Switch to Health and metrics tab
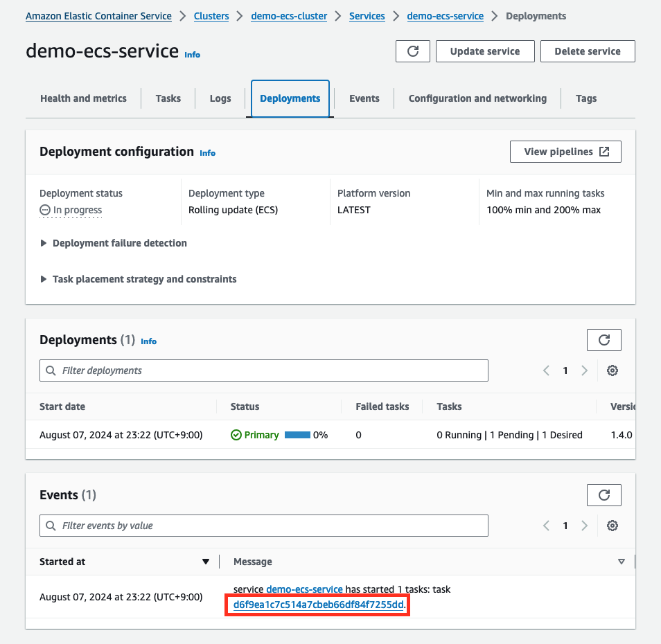 pyautogui.click(x=83, y=98)
